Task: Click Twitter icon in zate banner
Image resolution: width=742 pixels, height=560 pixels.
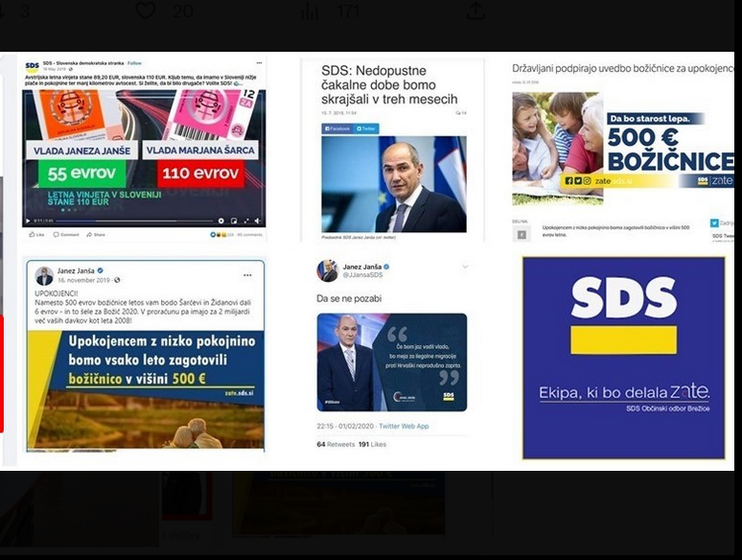Action: click(578, 180)
